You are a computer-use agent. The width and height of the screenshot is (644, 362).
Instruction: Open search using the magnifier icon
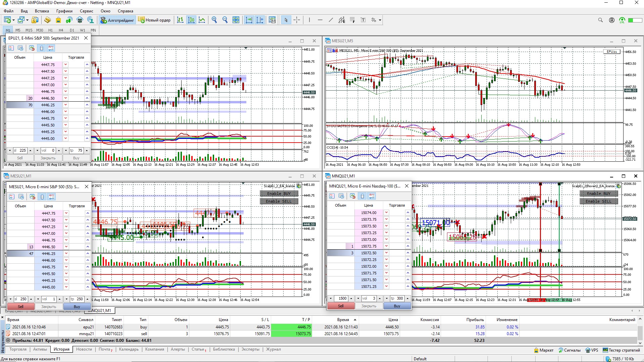pyautogui.click(x=600, y=20)
